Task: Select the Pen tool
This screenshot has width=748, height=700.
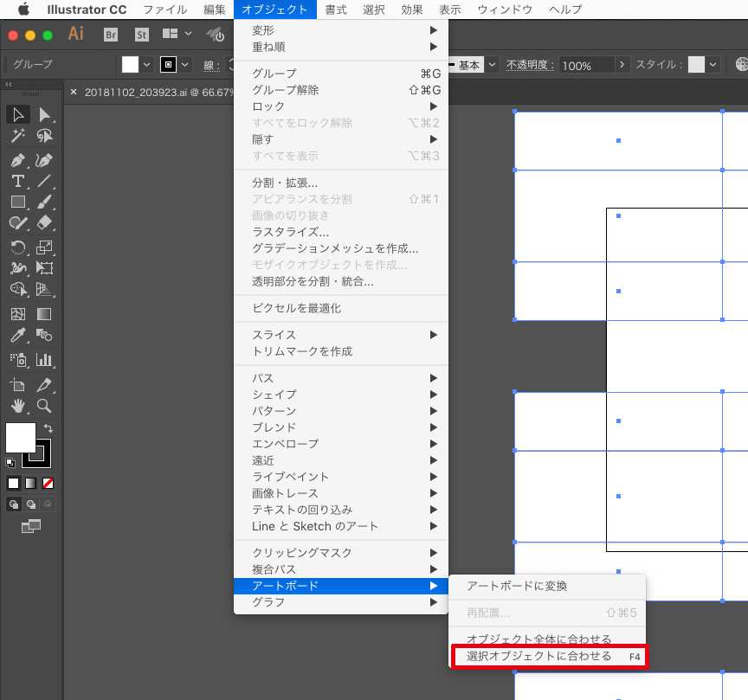Action: [18, 160]
